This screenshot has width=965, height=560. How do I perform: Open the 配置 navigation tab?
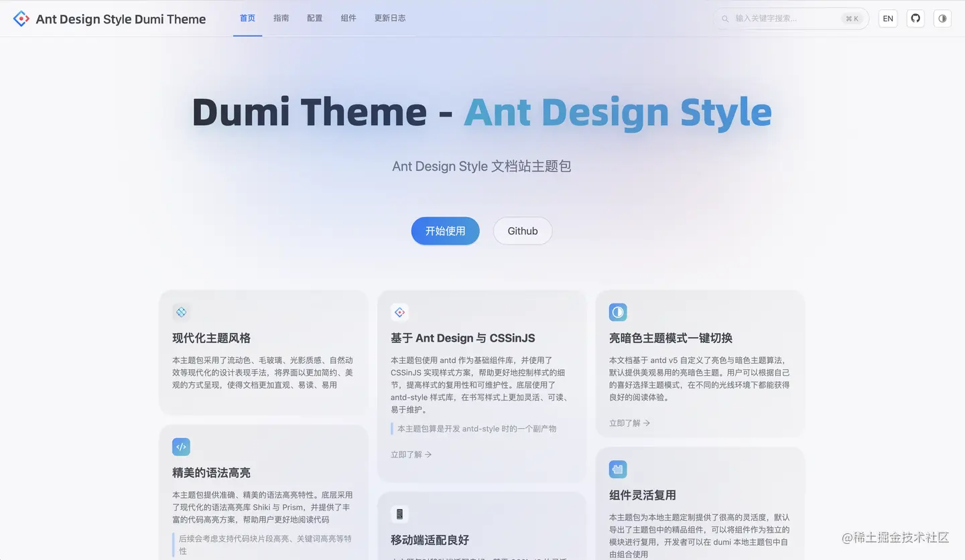click(x=315, y=18)
